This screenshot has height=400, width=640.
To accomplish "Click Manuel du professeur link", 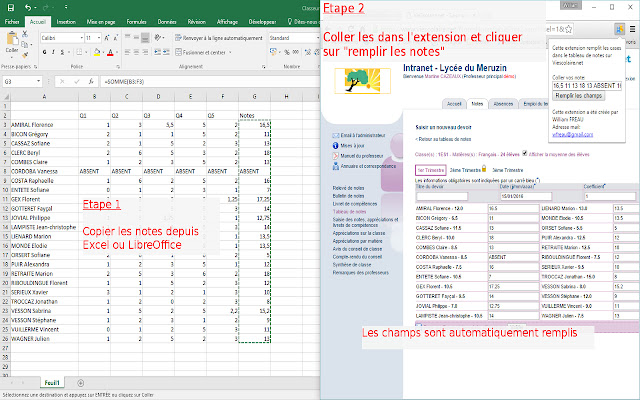I will click(362, 156).
